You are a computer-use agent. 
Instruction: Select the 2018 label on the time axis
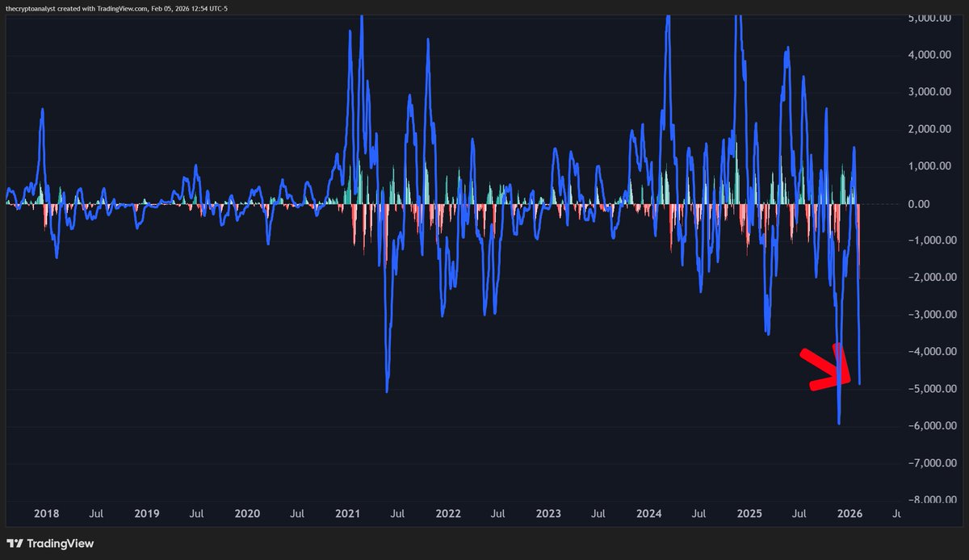[x=47, y=513]
